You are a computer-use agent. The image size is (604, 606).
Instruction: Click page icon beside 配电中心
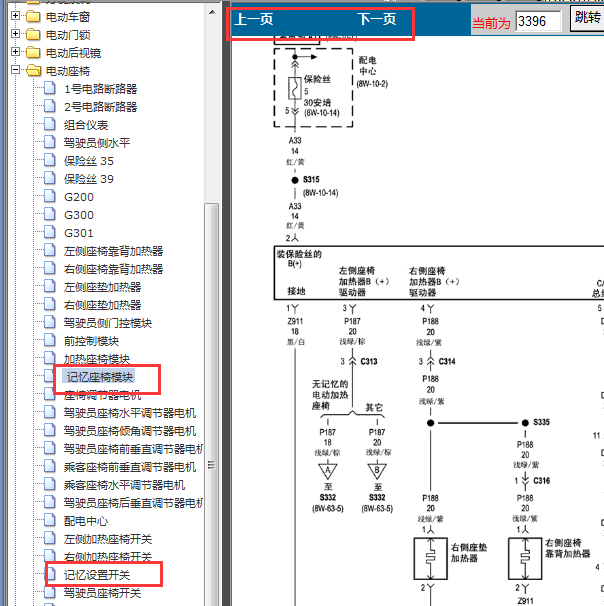[49, 520]
